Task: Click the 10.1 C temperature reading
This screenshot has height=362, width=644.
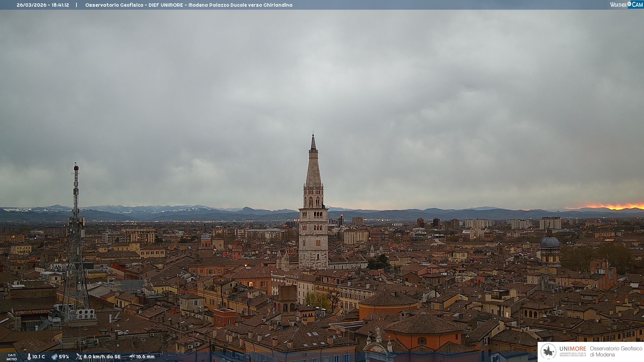Action: [x=39, y=357]
